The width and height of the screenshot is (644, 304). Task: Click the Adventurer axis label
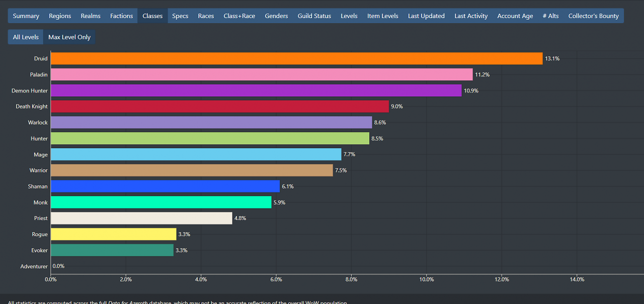tap(34, 266)
